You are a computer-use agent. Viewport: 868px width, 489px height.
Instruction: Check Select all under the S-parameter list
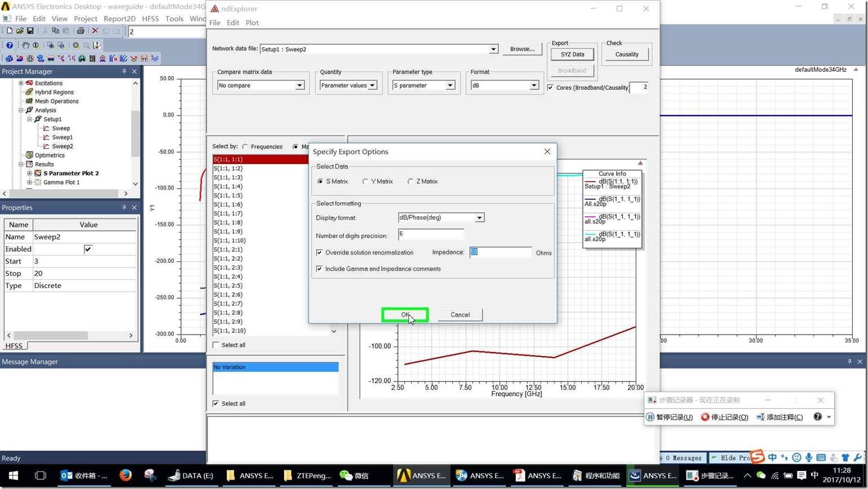pos(216,345)
